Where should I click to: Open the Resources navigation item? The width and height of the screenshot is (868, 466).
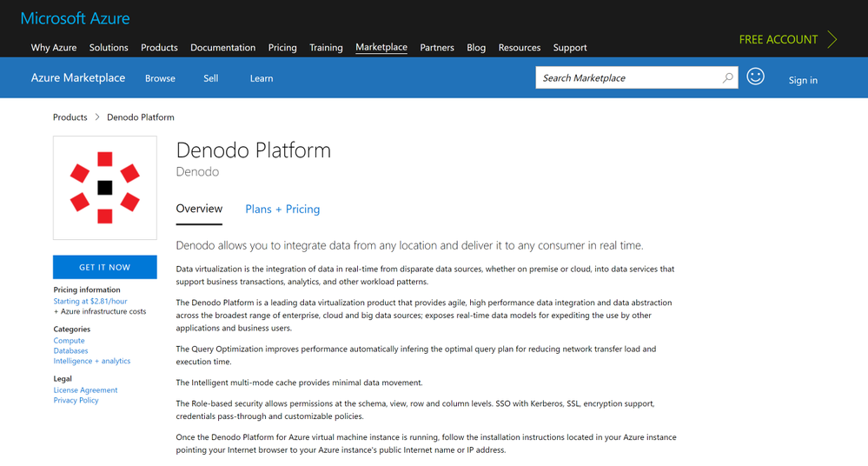[x=520, y=48]
